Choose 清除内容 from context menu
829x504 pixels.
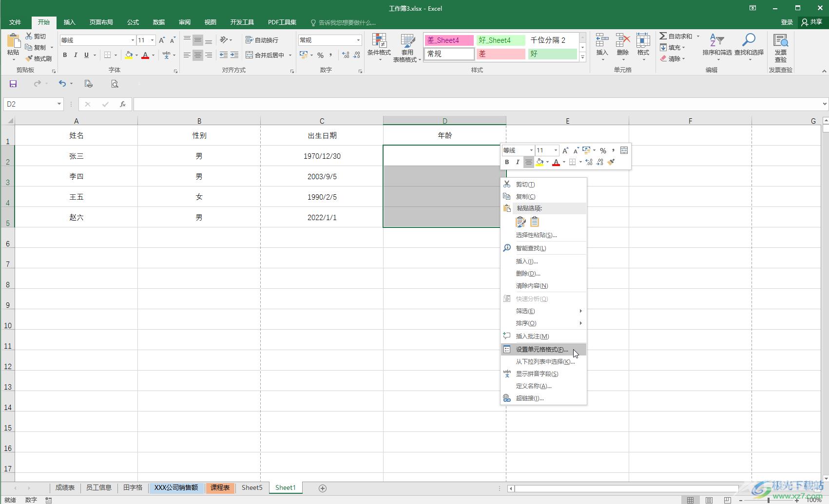point(543,285)
